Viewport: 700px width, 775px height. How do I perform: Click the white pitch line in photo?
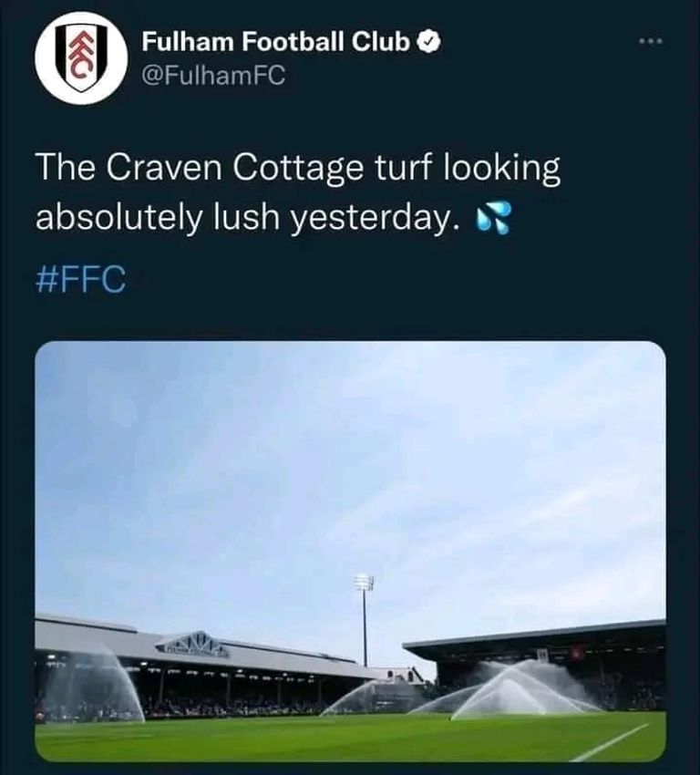point(609,742)
